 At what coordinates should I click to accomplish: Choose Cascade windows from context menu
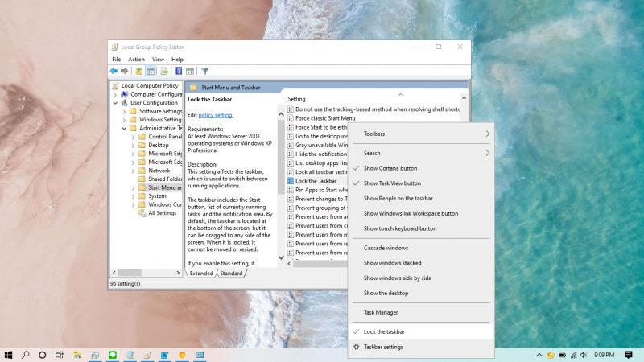click(421, 248)
